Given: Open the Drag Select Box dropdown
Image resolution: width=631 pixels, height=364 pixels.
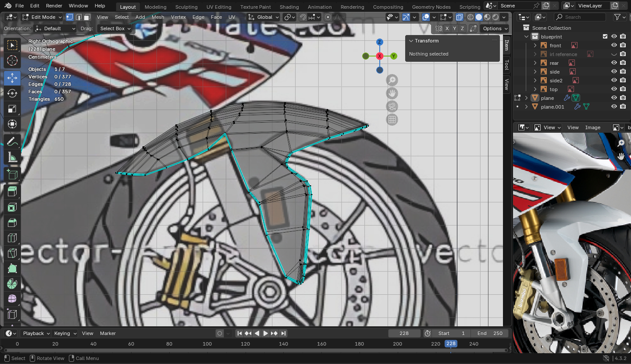Looking at the screenshot, I should pos(114,28).
